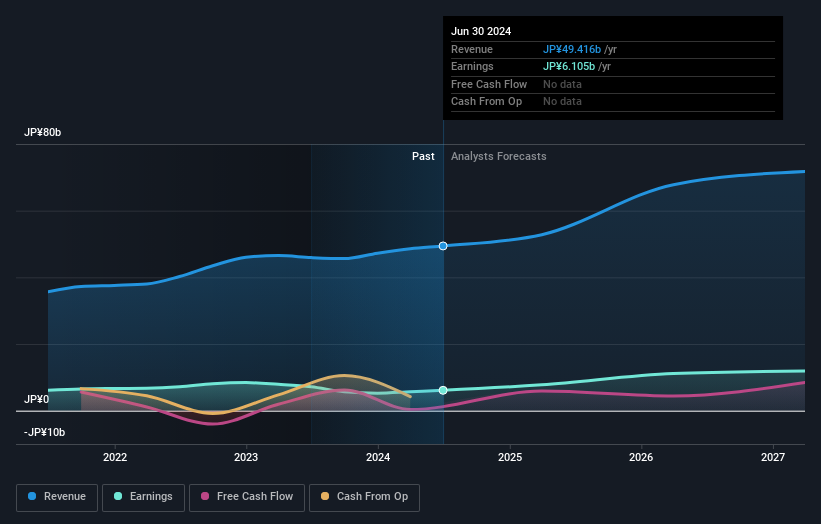
Task: Click the teal Earnings legend dot
Action: click(118, 496)
